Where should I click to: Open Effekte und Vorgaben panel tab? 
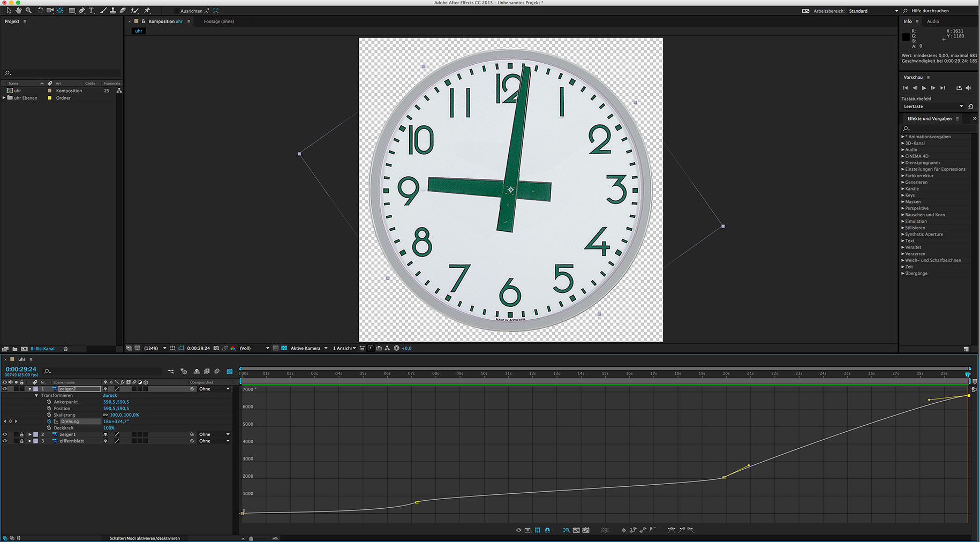coord(929,118)
